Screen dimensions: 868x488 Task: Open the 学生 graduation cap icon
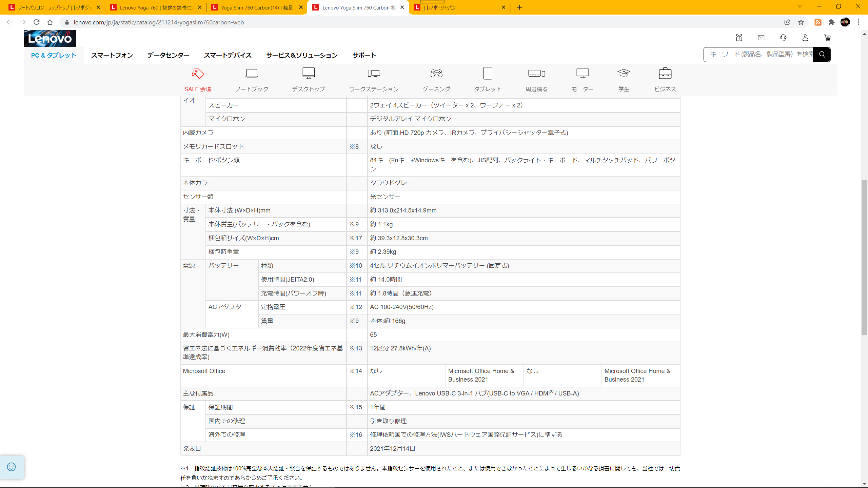[x=624, y=73]
